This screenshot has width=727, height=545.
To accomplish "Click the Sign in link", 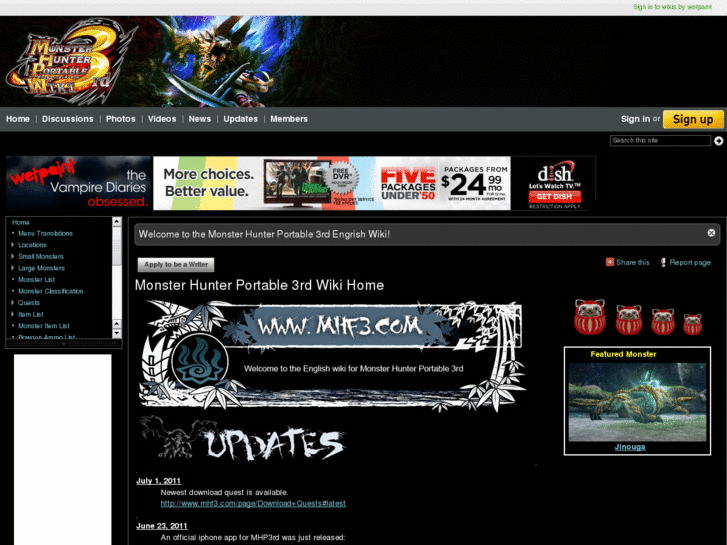I will click(x=635, y=119).
